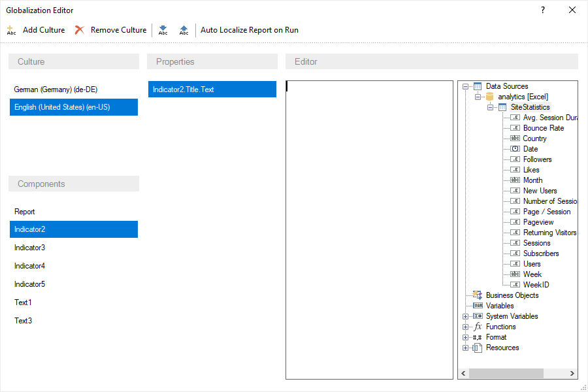
Task: Select the Indicator3 component
Action: [x=74, y=248]
